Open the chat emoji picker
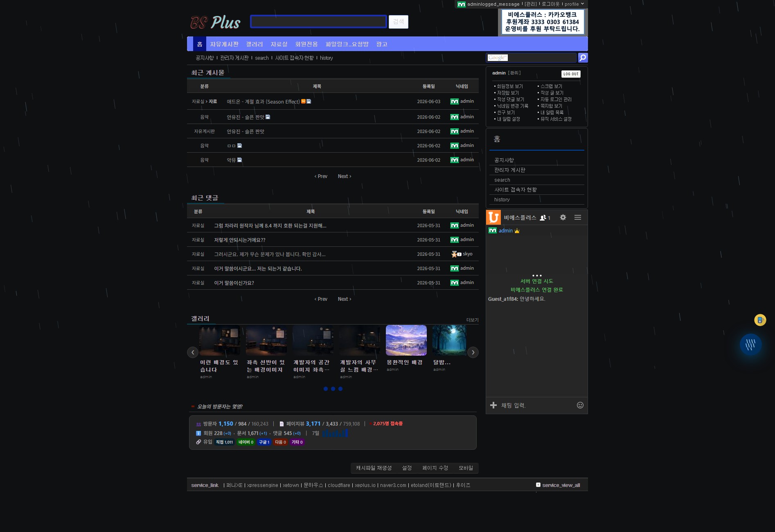The image size is (775, 532). click(x=580, y=405)
